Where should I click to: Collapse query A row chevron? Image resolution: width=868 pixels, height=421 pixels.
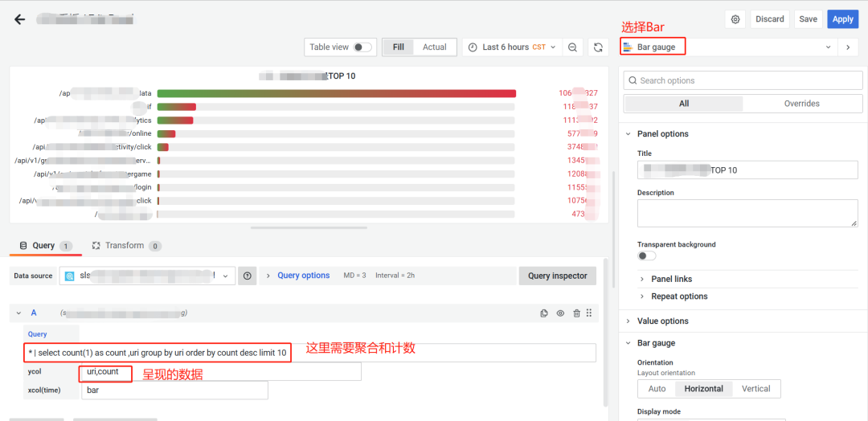[x=18, y=313]
